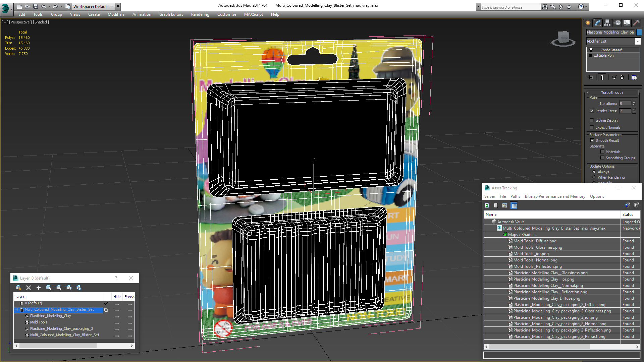Viewport: 644px width, 362px height.
Task: Click Refresh icon in Asset Tracking
Action: pos(487,205)
